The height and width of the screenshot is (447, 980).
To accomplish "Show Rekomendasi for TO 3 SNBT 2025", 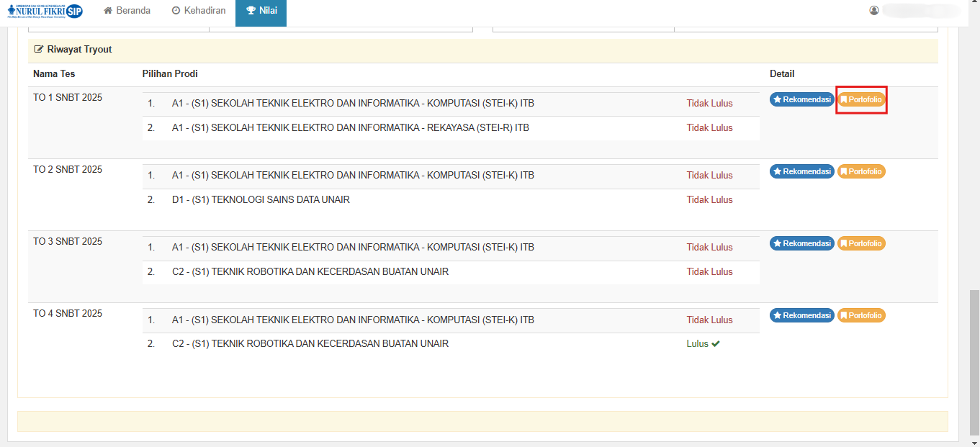I will (801, 243).
